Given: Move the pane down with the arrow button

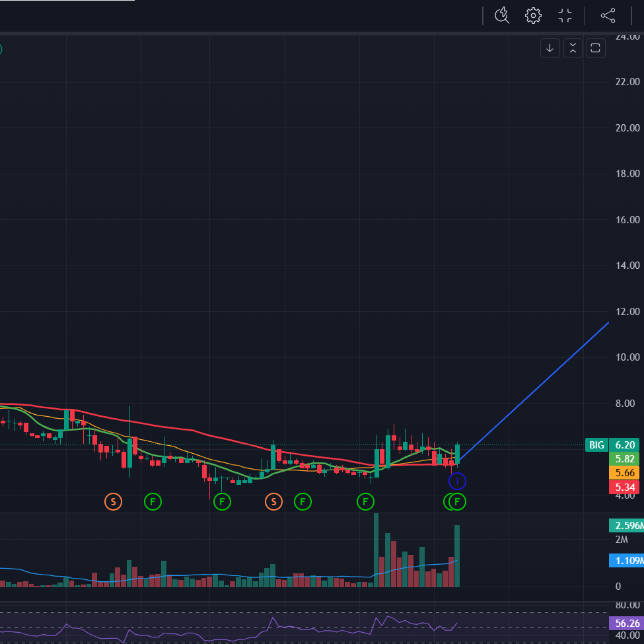Looking at the screenshot, I should coord(550,48).
